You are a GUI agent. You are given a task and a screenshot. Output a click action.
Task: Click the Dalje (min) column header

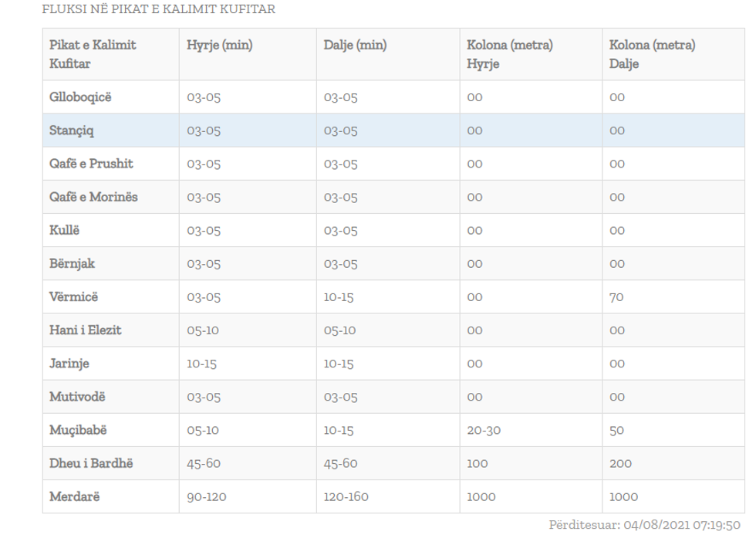355,46
